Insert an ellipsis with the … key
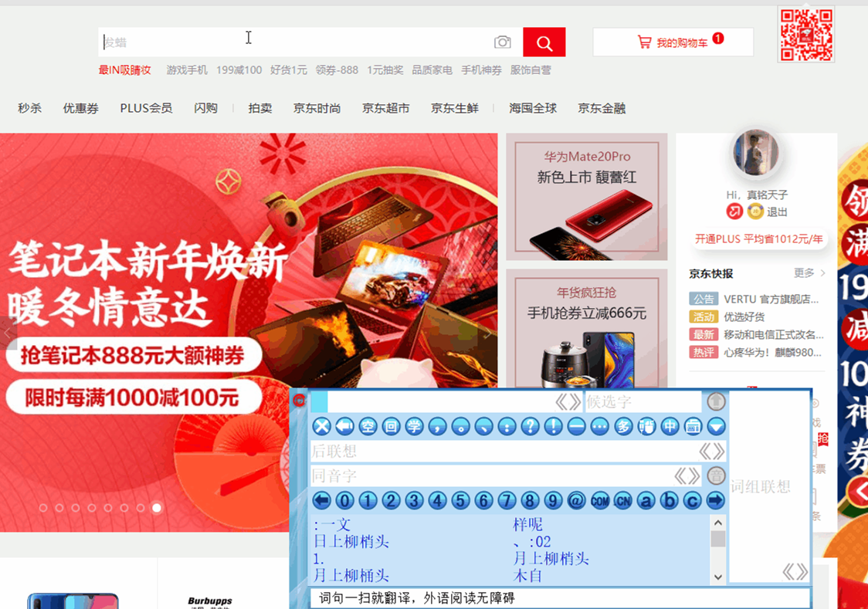 click(600, 427)
